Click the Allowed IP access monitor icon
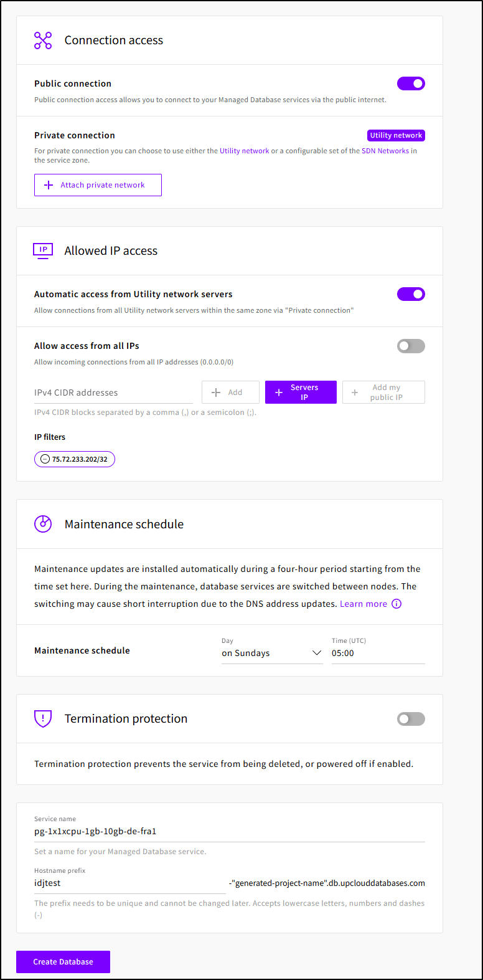483x980 pixels. pyautogui.click(x=43, y=250)
